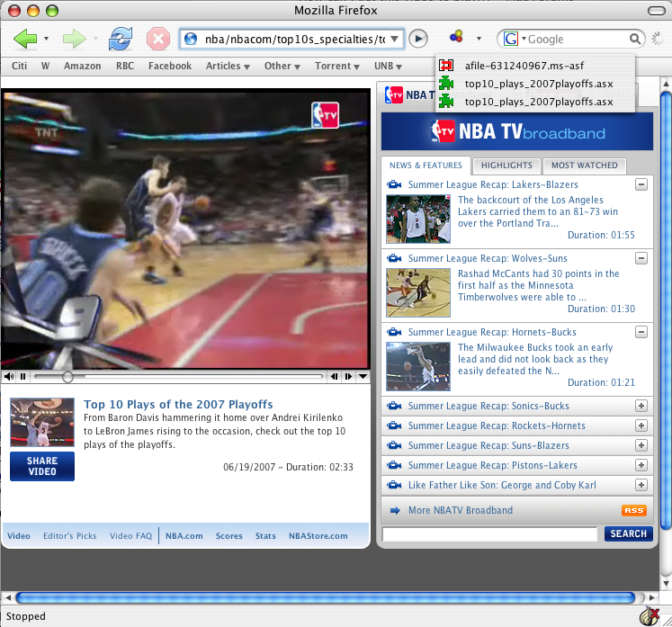The height and width of the screenshot is (627, 672).
Task: Collapse the Hornets-Bucks recap entry
Action: (641, 332)
